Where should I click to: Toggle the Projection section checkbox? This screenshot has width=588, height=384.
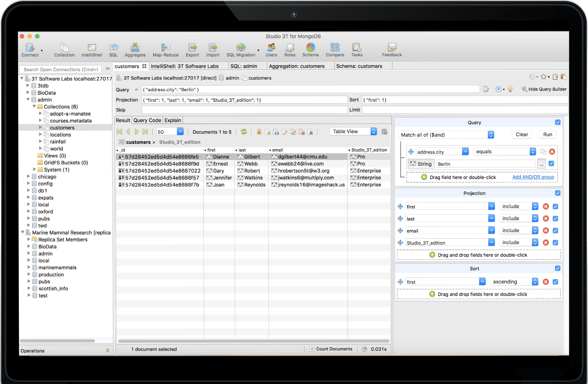click(x=558, y=193)
